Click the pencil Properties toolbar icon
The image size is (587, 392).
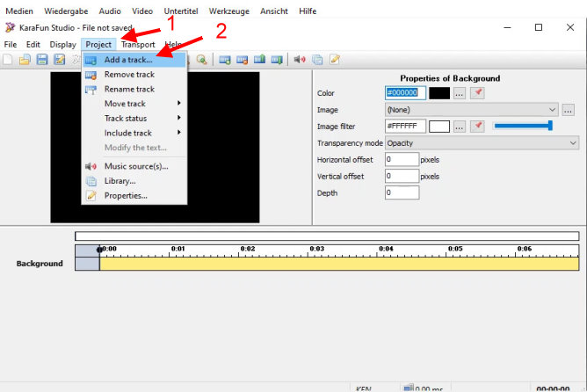[334, 60]
